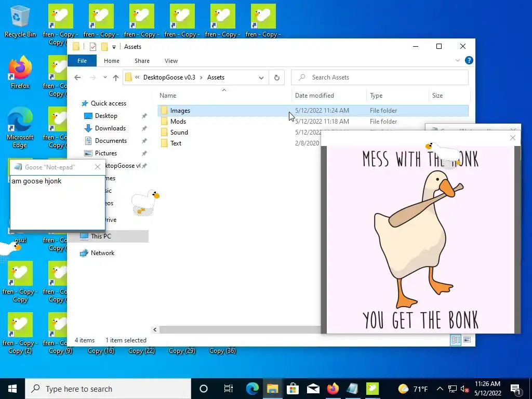This screenshot has height=399, width=532.
Task: Open recent locations dropdown arrow
Action: (x=105, y=77)
